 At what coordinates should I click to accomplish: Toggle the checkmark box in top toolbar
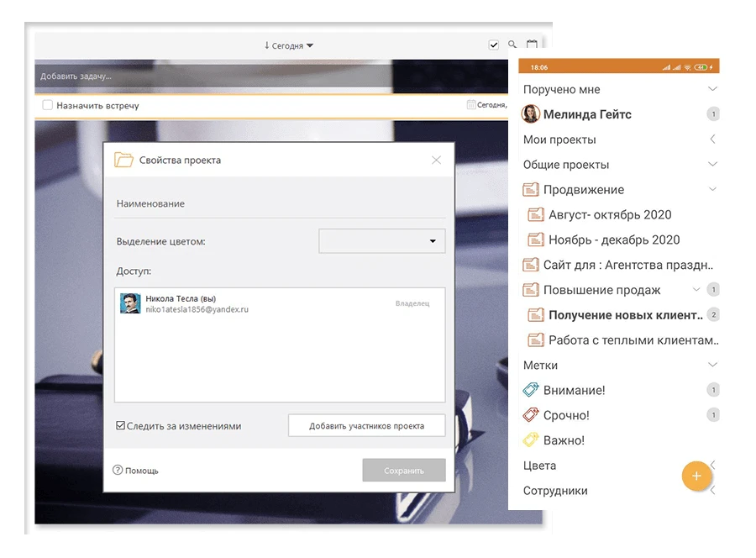[493, 45]
